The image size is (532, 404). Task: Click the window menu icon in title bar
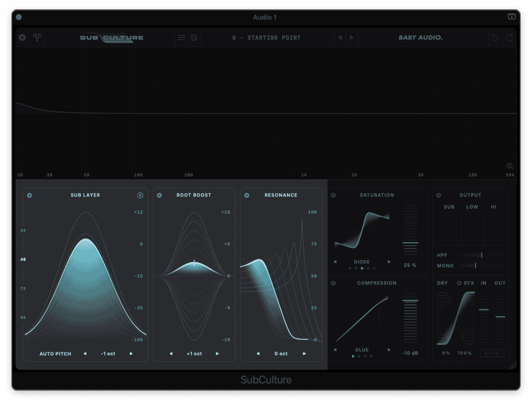[512, 17]
